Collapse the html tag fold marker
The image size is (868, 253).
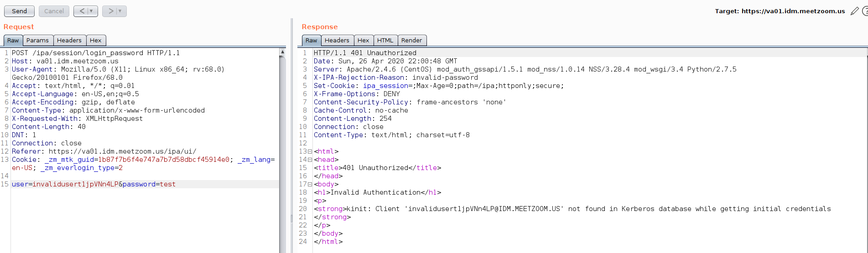tap(310, 152)
